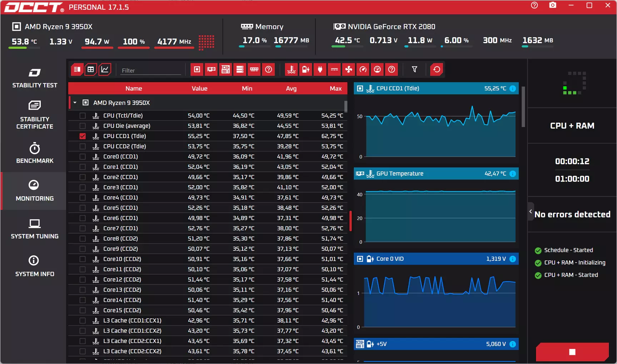Click the sensor table vertical scrollbar
The height and width of the screenshot is (364, 617).
pos(345,106)
